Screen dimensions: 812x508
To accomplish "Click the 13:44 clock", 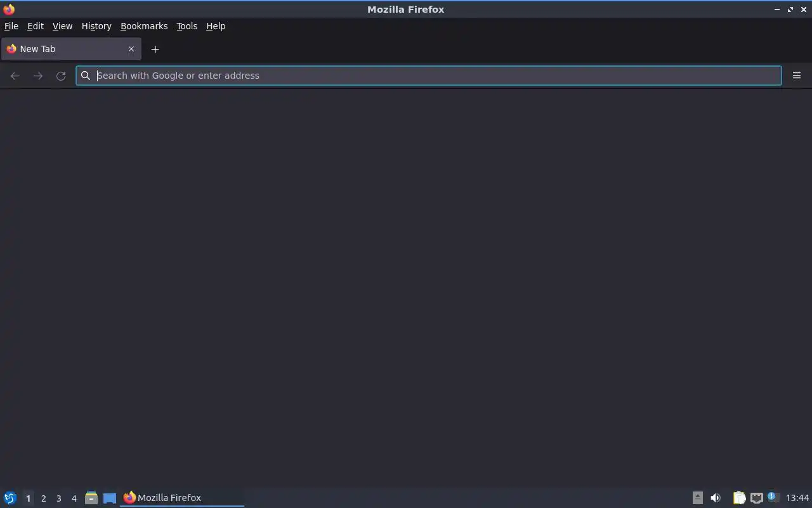I will tap(797, 498).
